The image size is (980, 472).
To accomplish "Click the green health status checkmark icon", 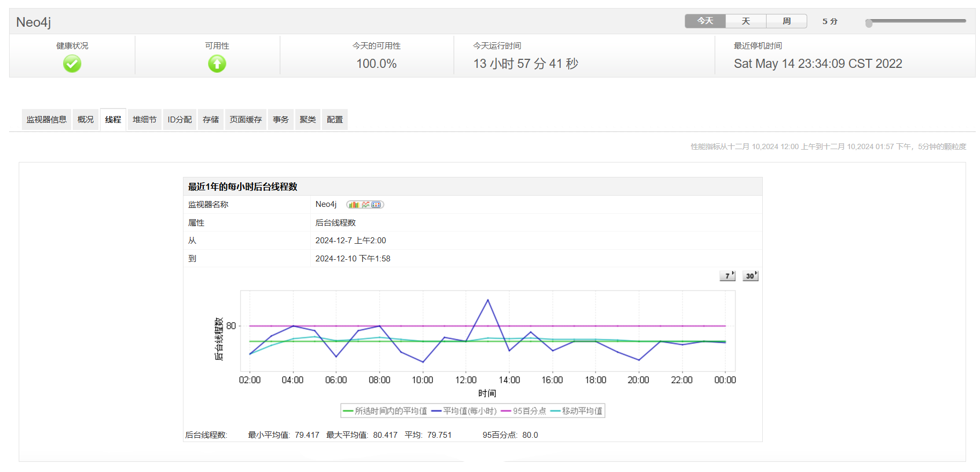I will pos(72,64).
